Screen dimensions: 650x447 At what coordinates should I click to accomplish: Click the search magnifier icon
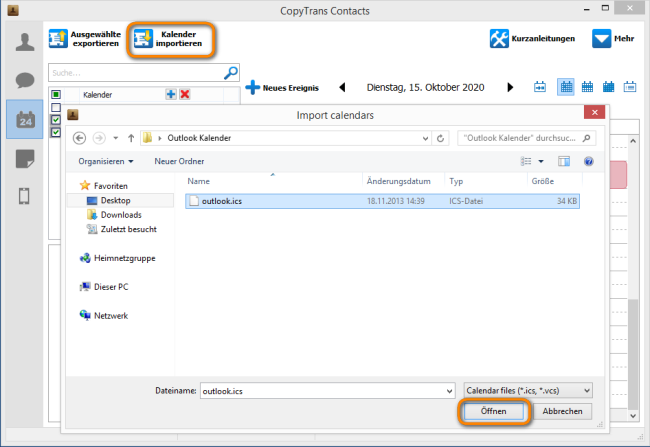(230, 73)
